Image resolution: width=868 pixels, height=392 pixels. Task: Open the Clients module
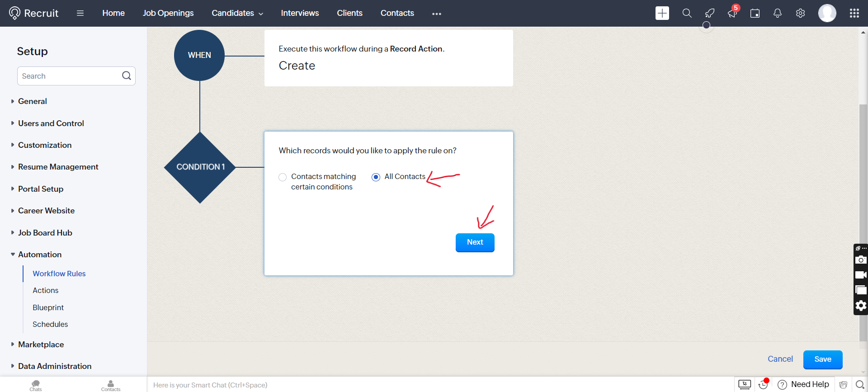[x=349, y=13]
